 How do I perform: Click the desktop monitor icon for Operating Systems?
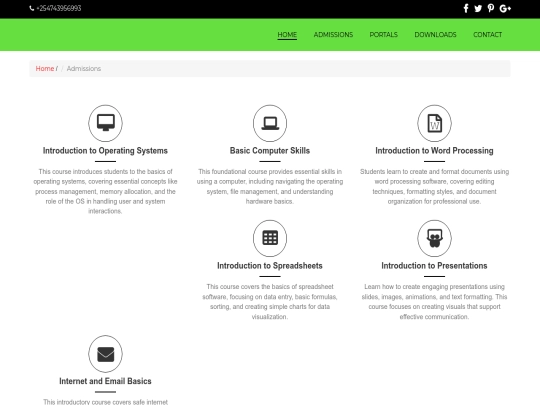pyautogui.click(x=105, y=123)
